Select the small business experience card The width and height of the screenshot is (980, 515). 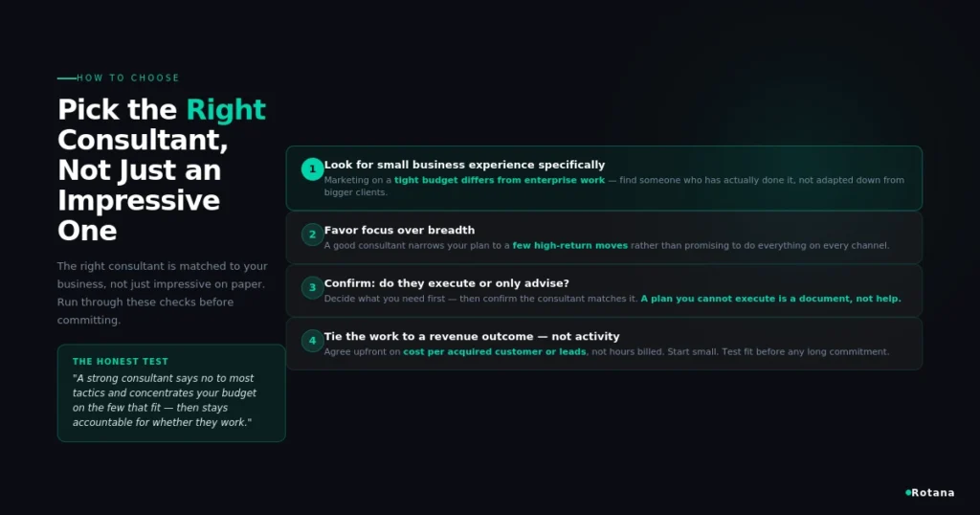pyautogui.click(x=604, y=178)
